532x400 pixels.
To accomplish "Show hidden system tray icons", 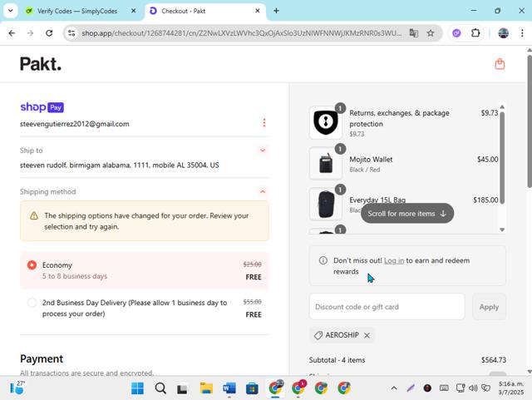I will pos(394,388).
